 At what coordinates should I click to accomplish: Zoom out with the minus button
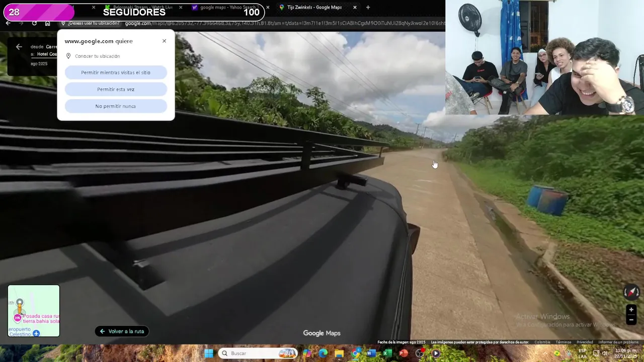pyautogui.click(x=631, y=320)
